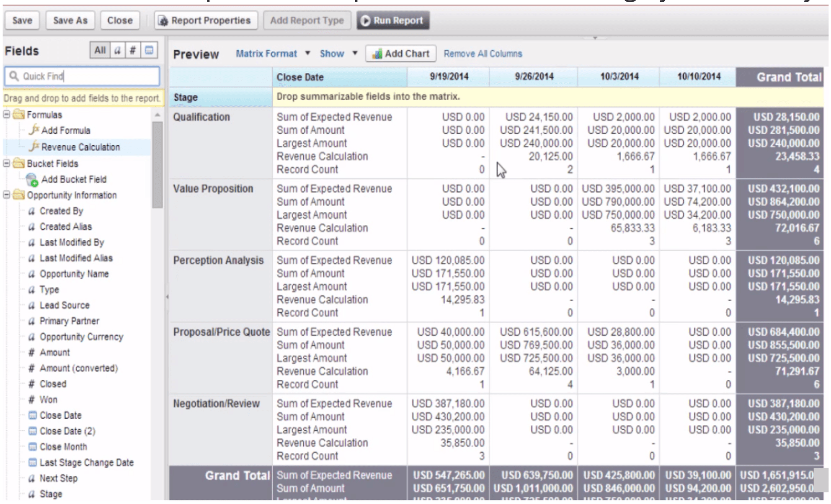The height and width of the screenshot is (504, 831).
Task: Click the Save button
Action: tap(22, 20)
